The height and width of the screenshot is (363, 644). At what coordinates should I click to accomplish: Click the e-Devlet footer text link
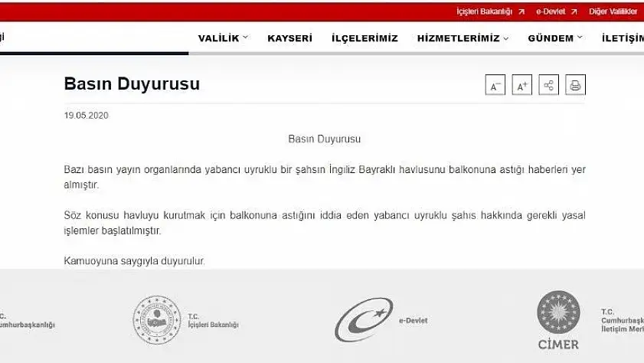point(414,320)
